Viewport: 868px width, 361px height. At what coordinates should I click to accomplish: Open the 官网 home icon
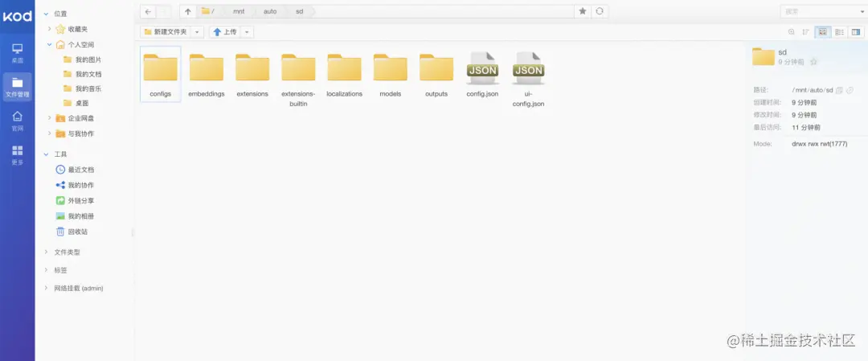[x=17, y=121]
